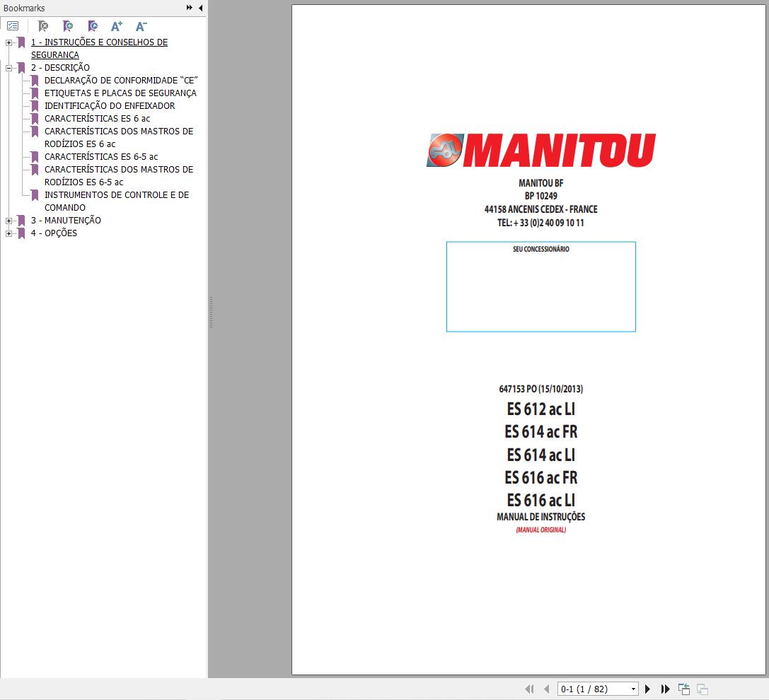This screenshot has height=700, width=769.
Task: Click the bookmark icon beside 3 - MANUTENÇÃO
Action: click(21, 221)
